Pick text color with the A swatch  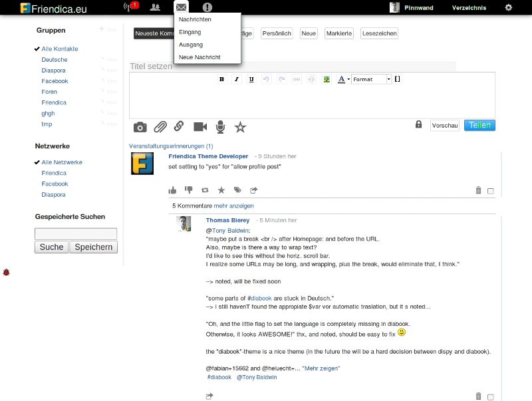tap(341, 79)
